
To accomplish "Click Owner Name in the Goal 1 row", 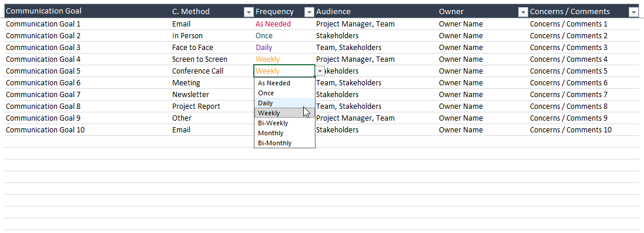I will pyautogui.click(x=461, y=24).
